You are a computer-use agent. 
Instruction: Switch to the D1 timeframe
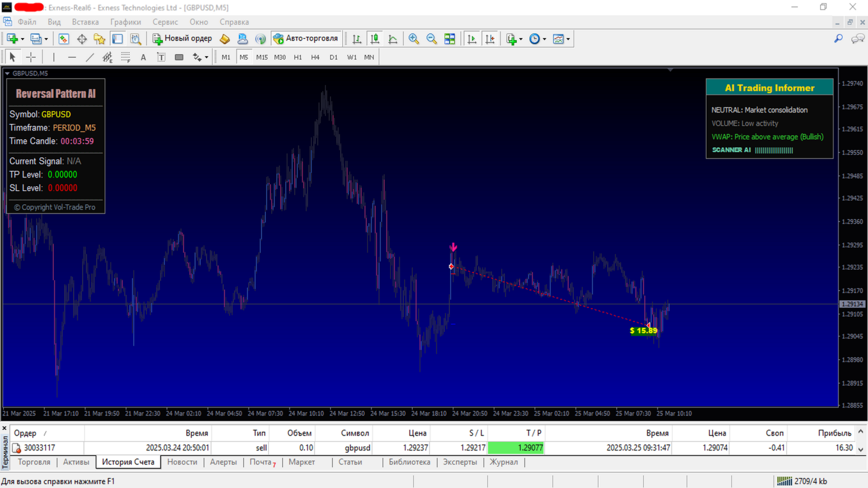(334, 57)
